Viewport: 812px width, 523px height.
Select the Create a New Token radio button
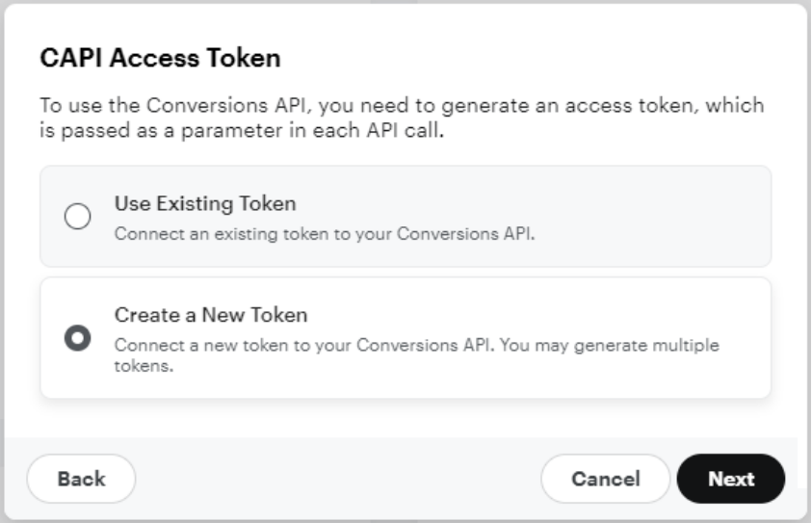pyautogui.click(x=77, y=338)
